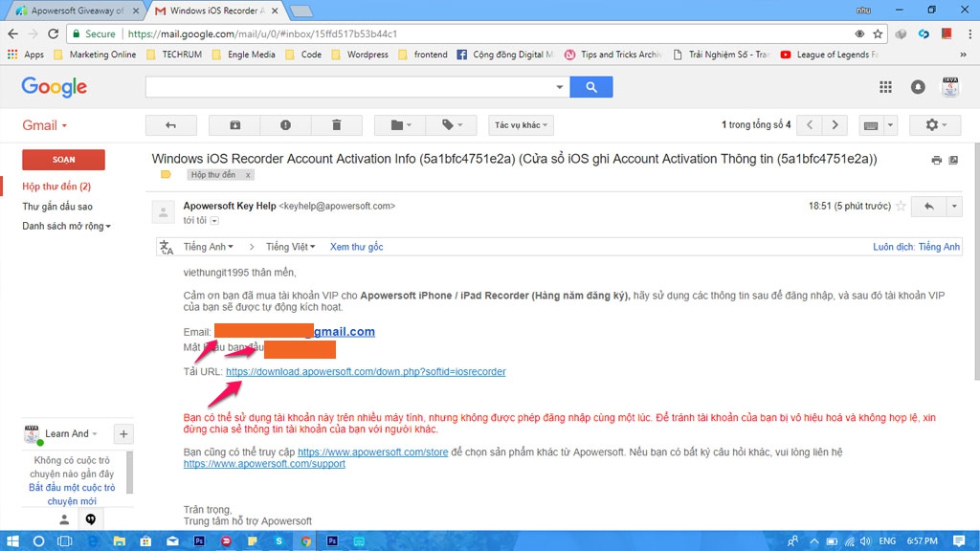Open the iosrecorder download URL

[366, 372]
